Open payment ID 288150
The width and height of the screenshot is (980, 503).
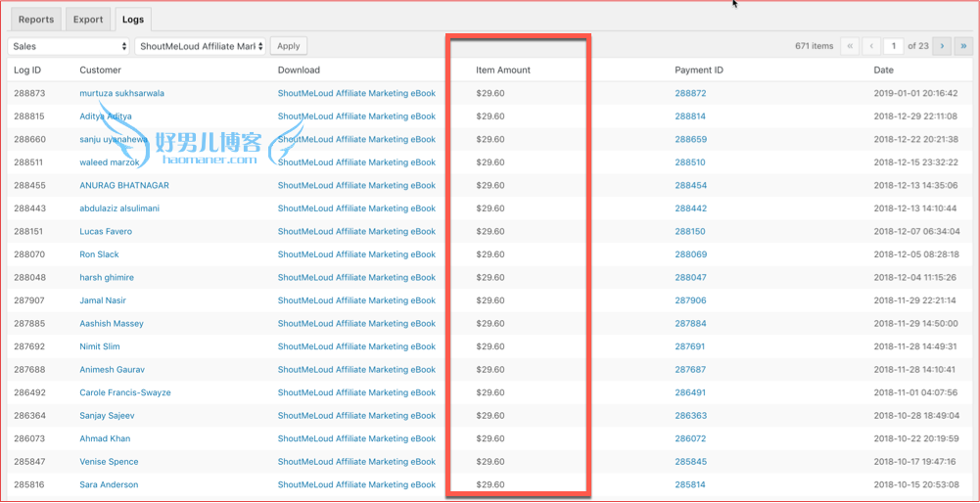(690, 231)
